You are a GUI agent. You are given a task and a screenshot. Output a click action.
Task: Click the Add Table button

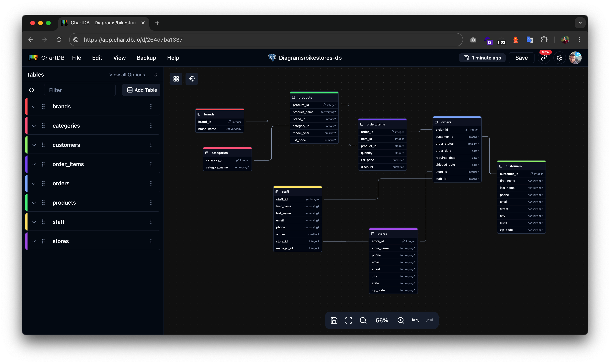(142, 90)
